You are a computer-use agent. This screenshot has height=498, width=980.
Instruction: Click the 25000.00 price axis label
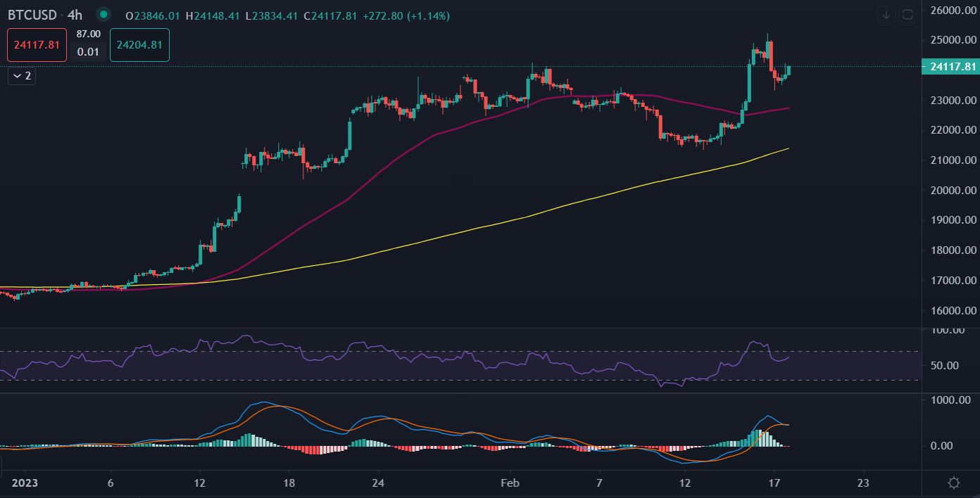(953, 40)
